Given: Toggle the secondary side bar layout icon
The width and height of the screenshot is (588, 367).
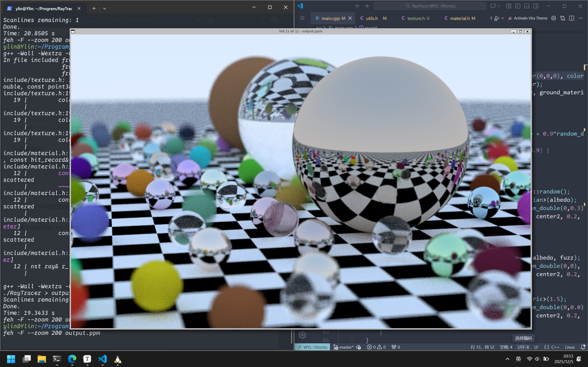Looking at the screenshot, I should (x=536, y=6).
